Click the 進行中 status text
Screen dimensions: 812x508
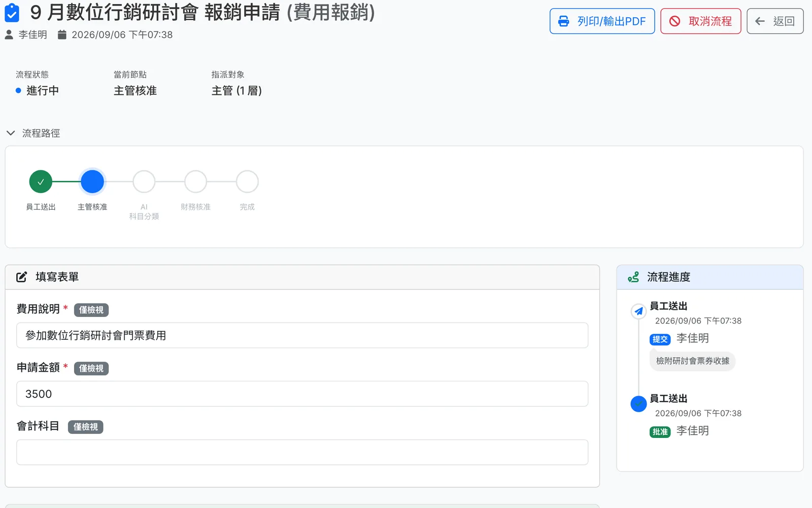[43, 90]
